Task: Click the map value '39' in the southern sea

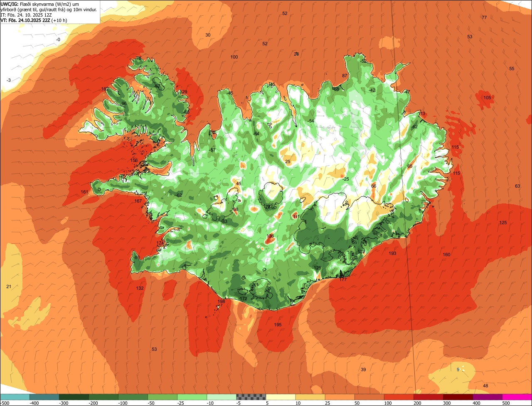Action: [x=363, y=369]
